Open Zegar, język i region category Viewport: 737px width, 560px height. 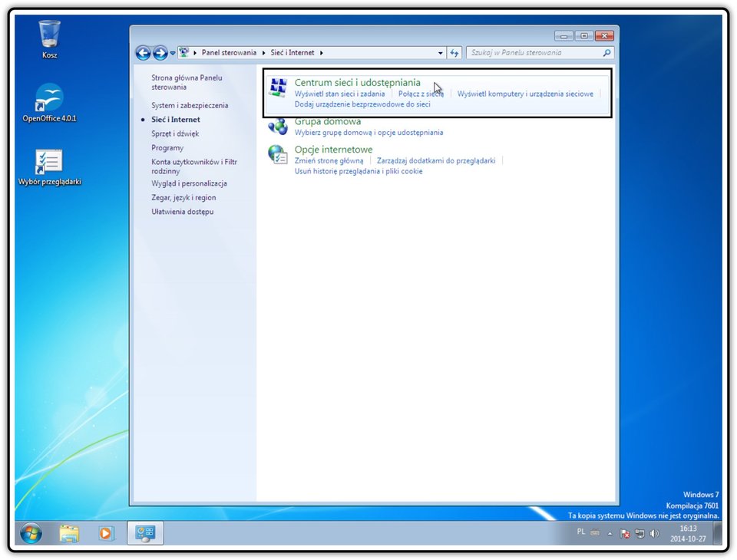point(183,197)
